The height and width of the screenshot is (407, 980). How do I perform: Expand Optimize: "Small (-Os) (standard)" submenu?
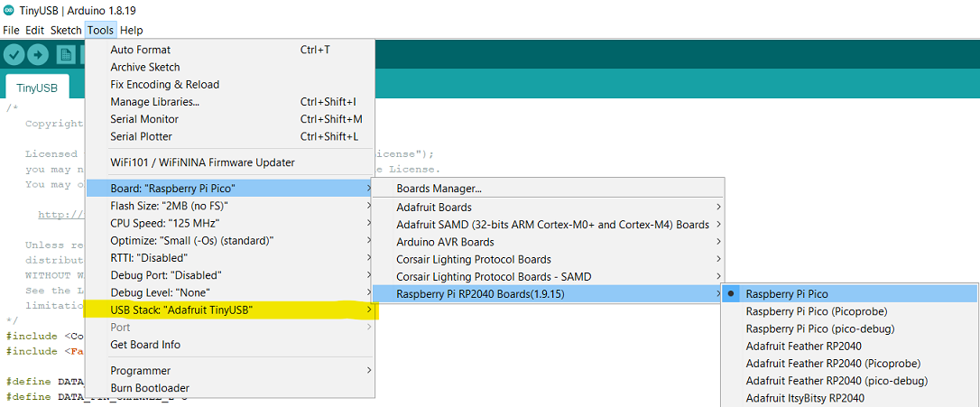coord(230,240)
